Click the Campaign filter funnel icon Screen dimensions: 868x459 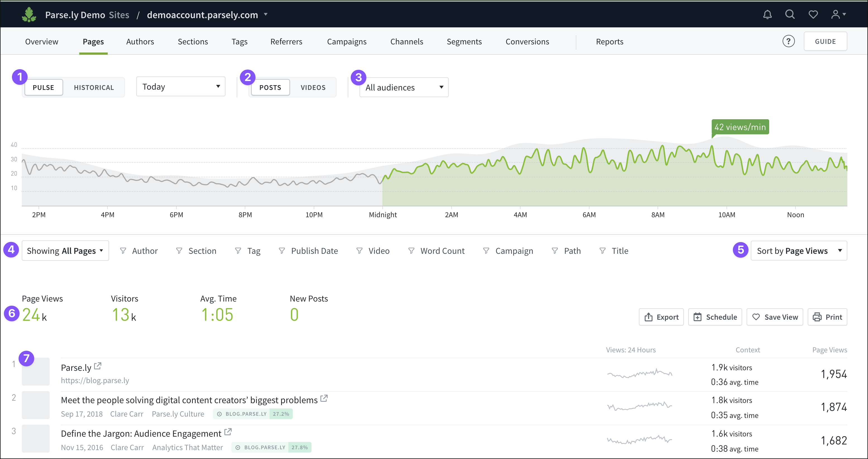486,251
